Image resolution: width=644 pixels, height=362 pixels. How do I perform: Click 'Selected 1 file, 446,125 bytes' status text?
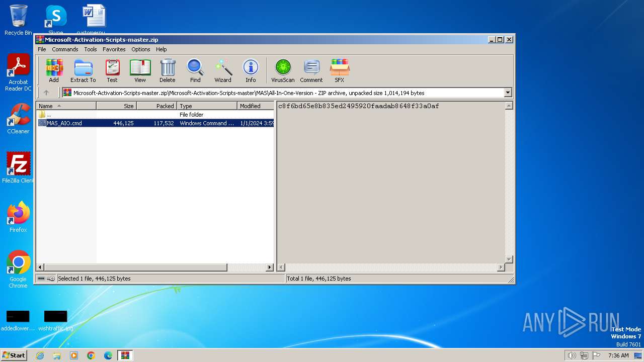[x=94, y=279]
